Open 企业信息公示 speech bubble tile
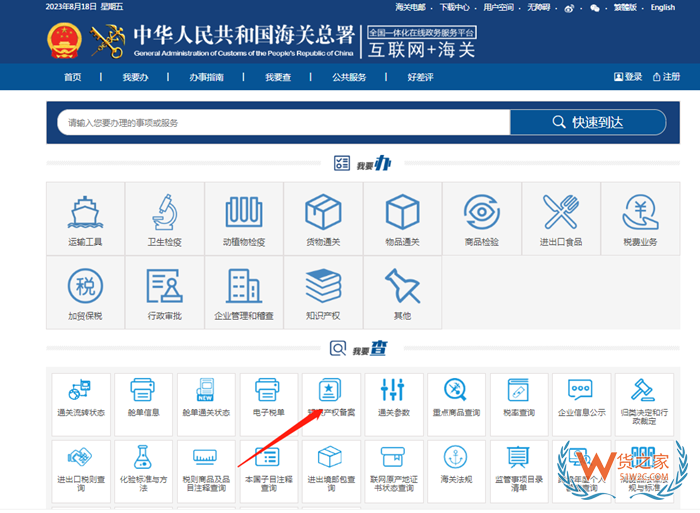 (581, 405)
